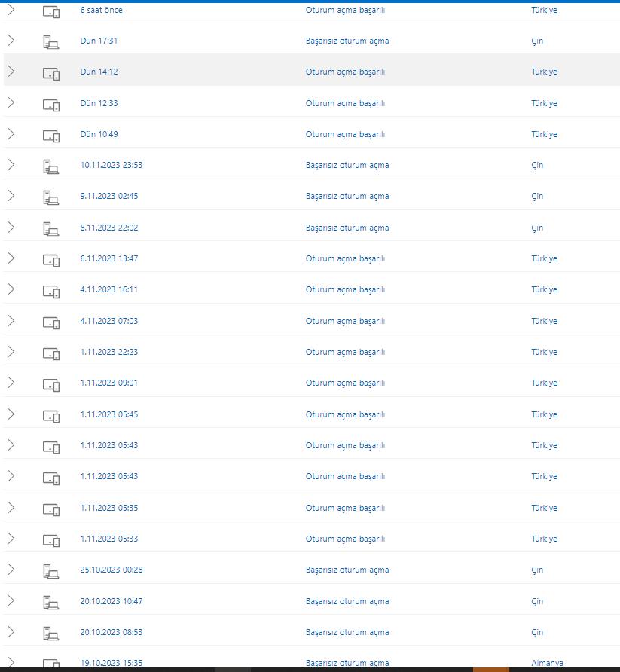Click the device icon for 9.11.2023 02:45
The image size is (620, 672).
click(51, 197)
